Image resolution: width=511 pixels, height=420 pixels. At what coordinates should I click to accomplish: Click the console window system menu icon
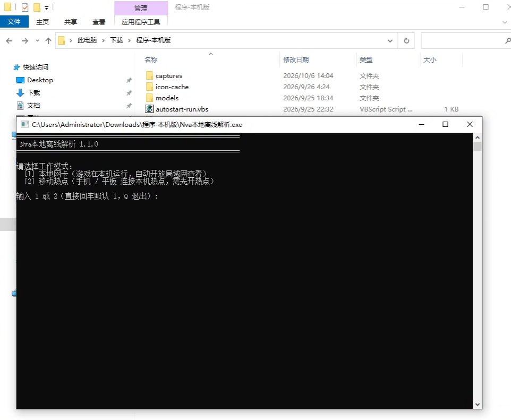[24, 124]
